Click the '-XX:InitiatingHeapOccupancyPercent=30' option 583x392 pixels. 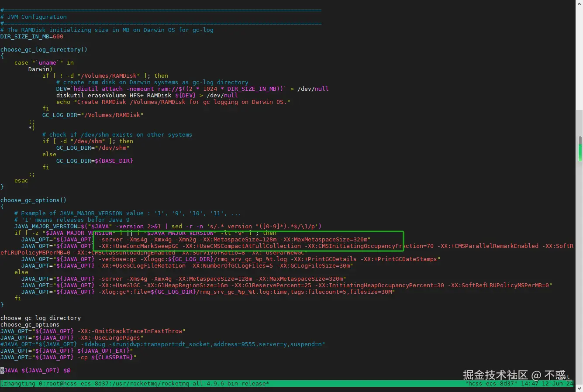[379, 285]
